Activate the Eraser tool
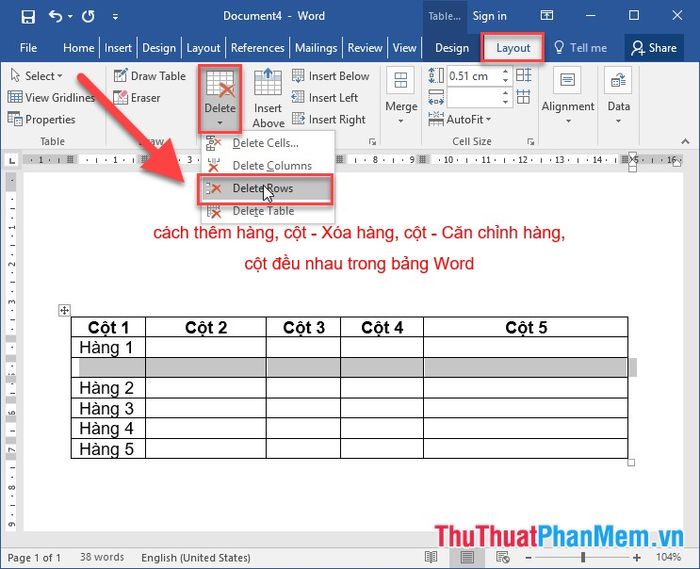This screenshot has height=569, width=700. (x=137, y=98)
